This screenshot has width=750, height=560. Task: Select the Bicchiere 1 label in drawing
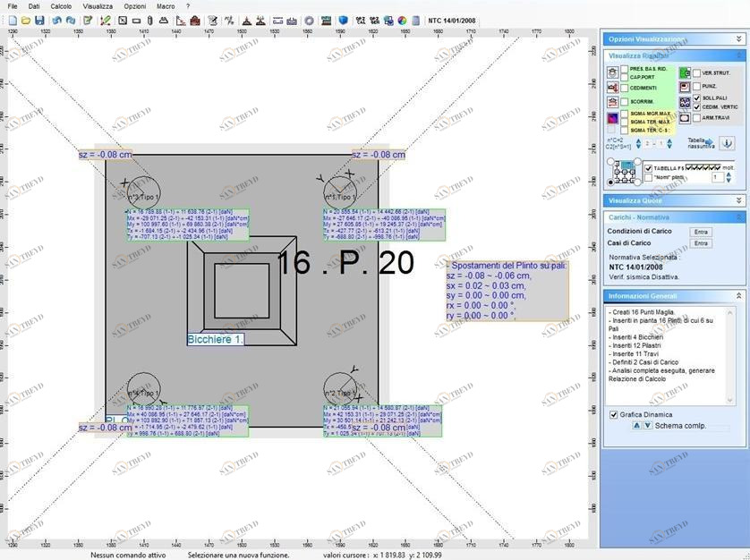click(215, 339)
